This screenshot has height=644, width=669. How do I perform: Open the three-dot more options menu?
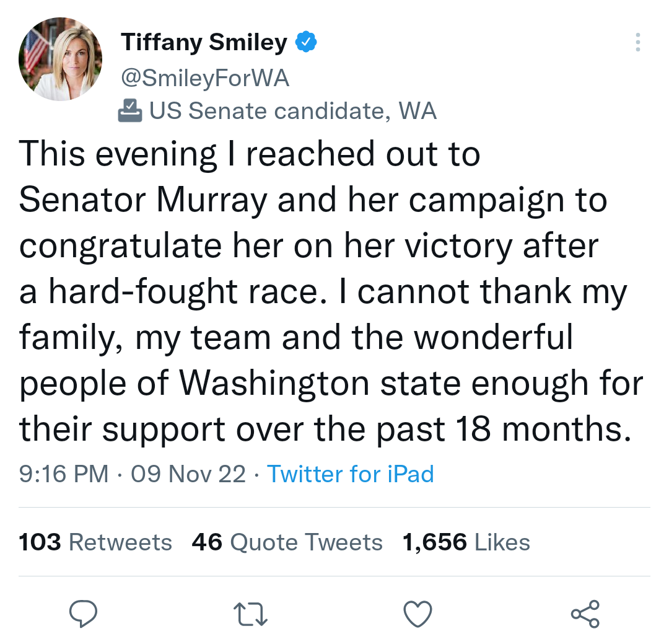click(637, 42)
